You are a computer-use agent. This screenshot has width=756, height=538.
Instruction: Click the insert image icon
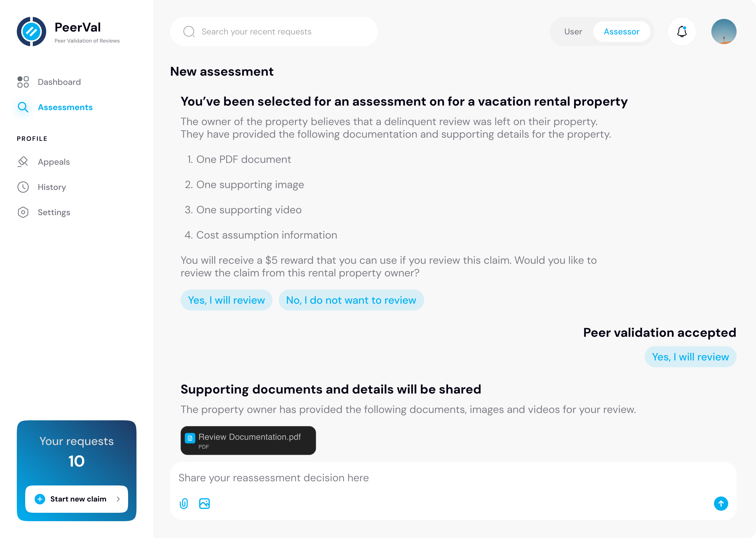pyautogui.click(x=204, y=504)
